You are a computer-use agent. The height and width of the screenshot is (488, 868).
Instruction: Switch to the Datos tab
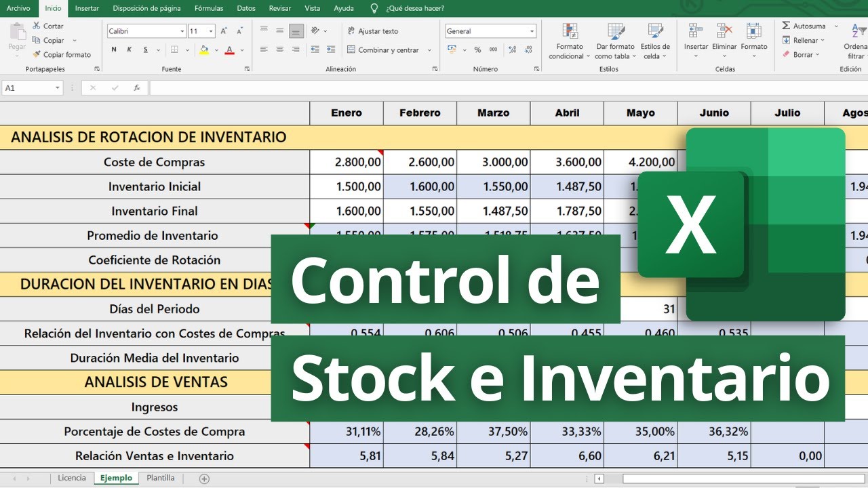246,8
